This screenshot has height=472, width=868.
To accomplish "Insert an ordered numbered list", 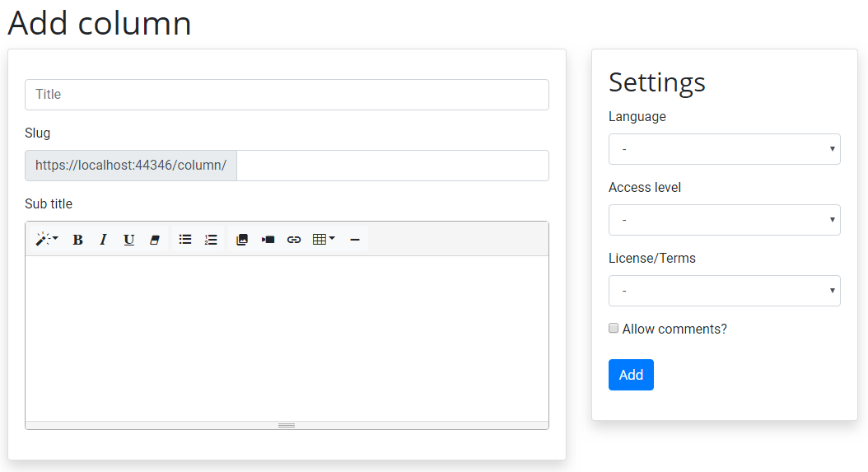I will [211, 240].
